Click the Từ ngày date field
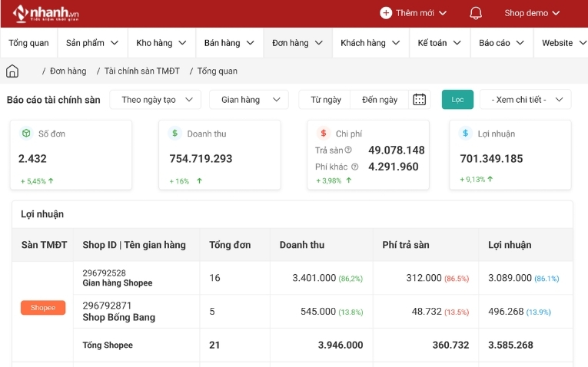 [x=326, y=100]
